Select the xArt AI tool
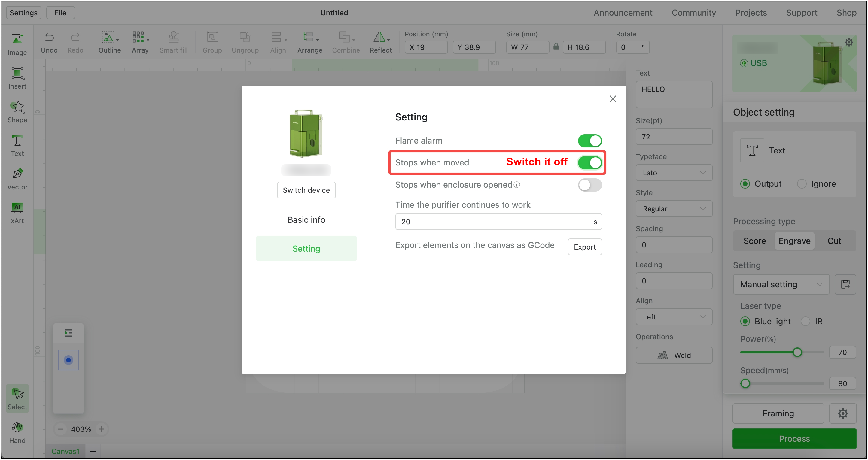This screenshot has width=868, height=460. (x=17, y=213)
